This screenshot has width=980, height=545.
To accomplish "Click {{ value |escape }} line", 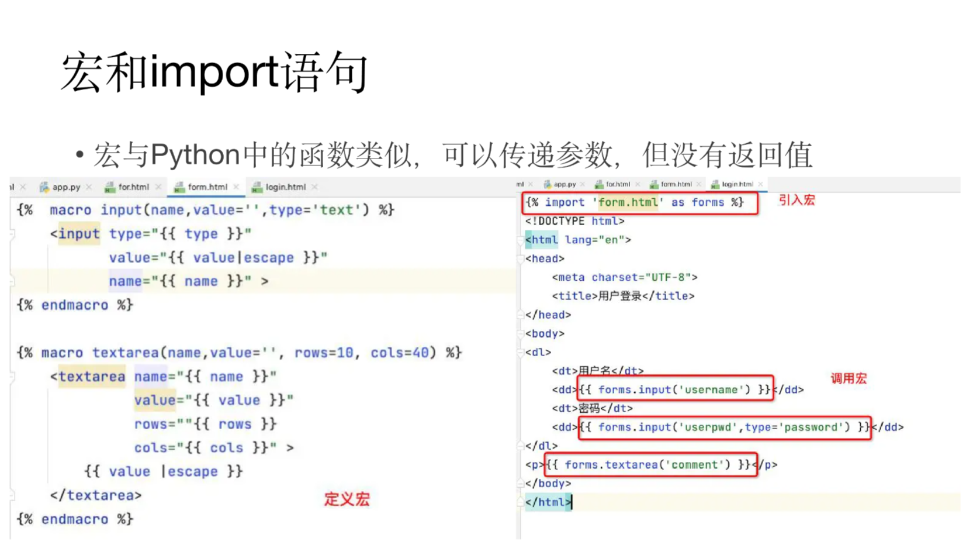I will pos(163,471).
